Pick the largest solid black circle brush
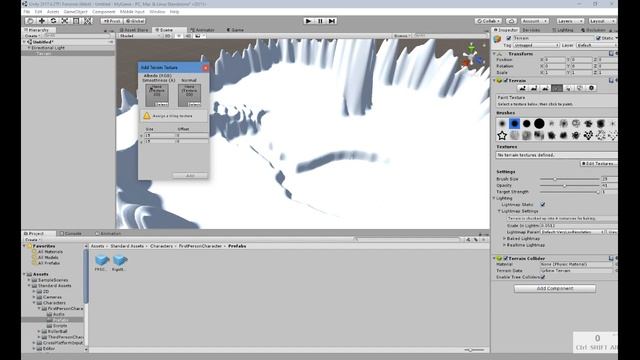 [x=539, y=123]
